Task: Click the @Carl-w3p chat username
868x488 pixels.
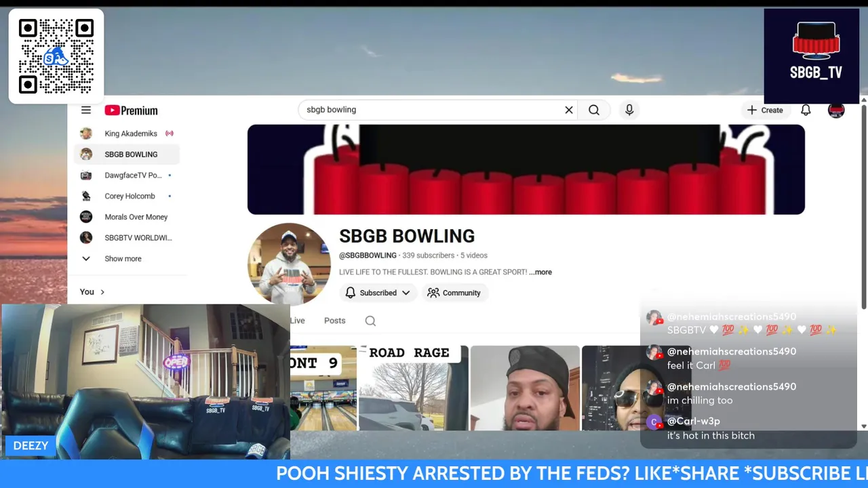Action: 693,422
